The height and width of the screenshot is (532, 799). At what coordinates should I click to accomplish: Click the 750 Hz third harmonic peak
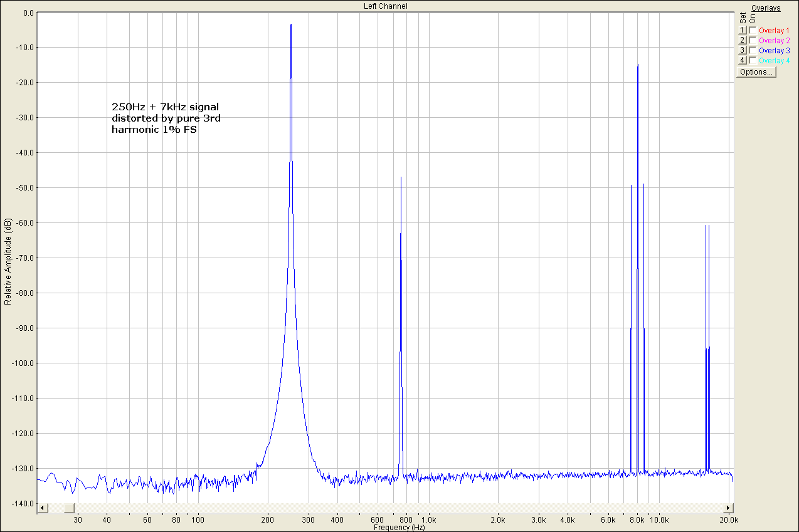[401, 178]
